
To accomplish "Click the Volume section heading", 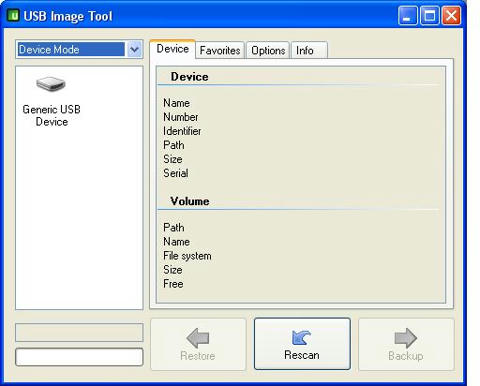I will (x=190, y=201).
